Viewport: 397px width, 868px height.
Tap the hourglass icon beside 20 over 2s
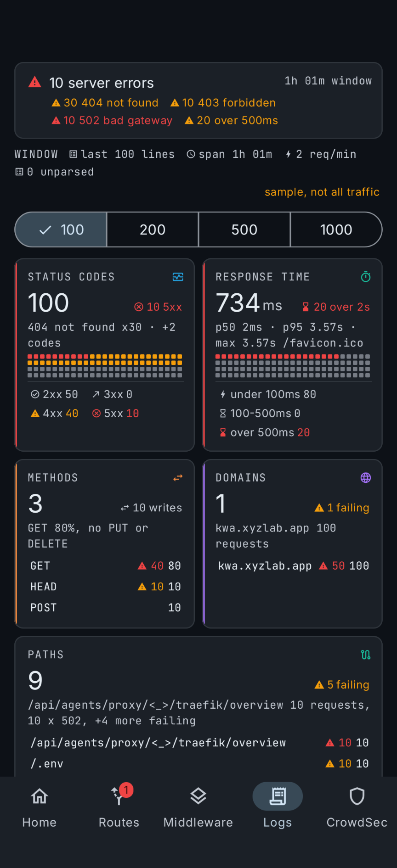click(x=306, y=307)
